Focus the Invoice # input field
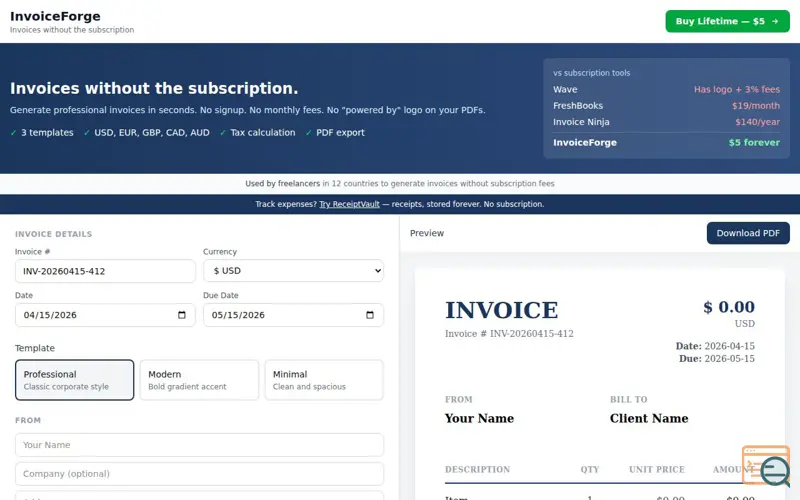The width and height of the screenshot is (800, 500). 105,271
